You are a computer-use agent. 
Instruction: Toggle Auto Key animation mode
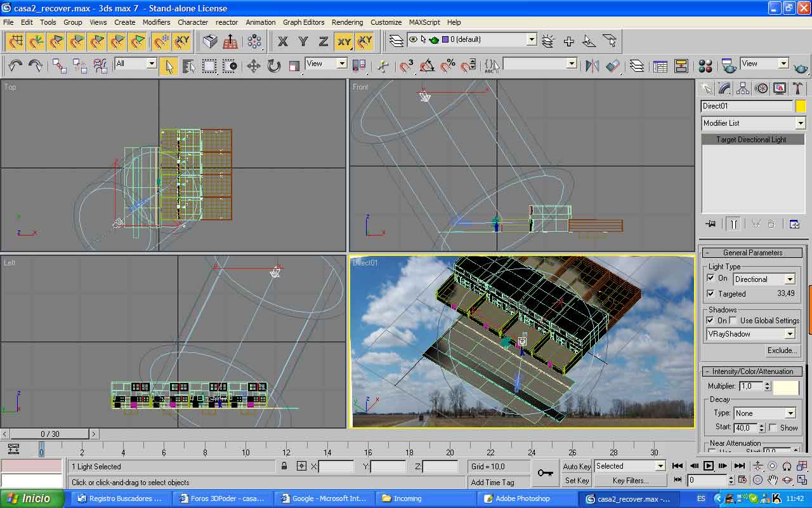[x=577, y=466]
